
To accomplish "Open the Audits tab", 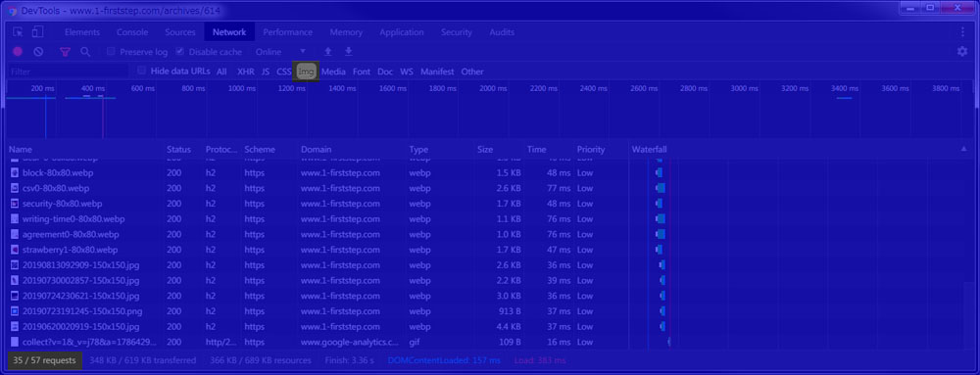I will 502,32.
